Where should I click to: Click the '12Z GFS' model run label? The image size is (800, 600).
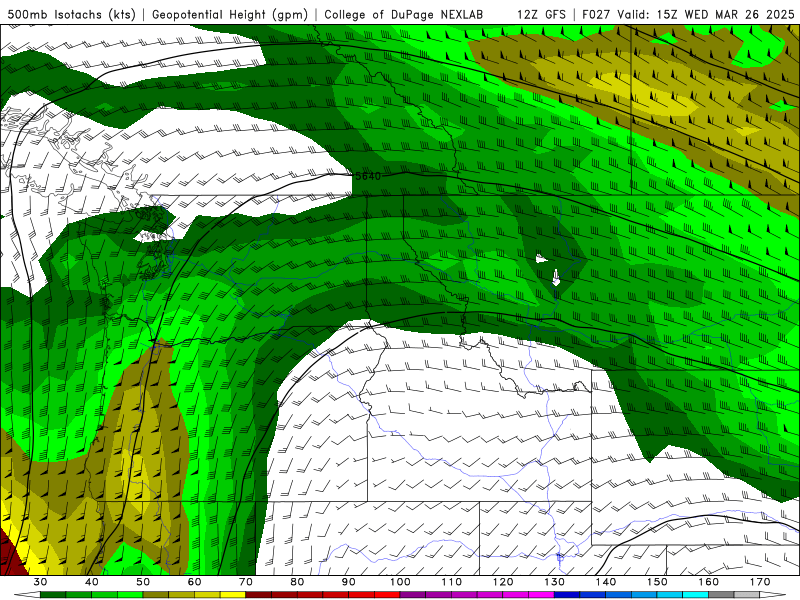[541, 15]
